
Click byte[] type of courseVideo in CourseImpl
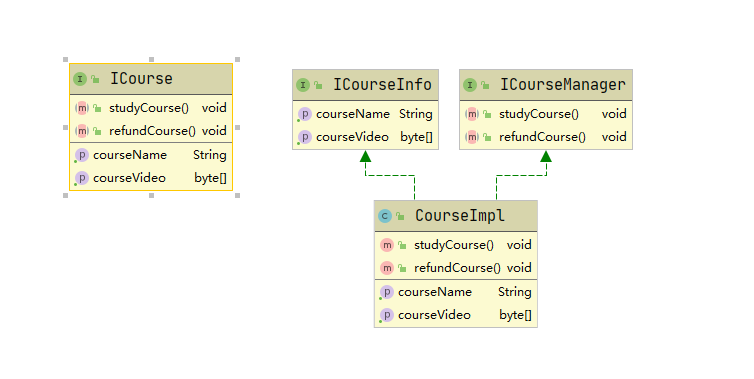click(x=515, y=316)
